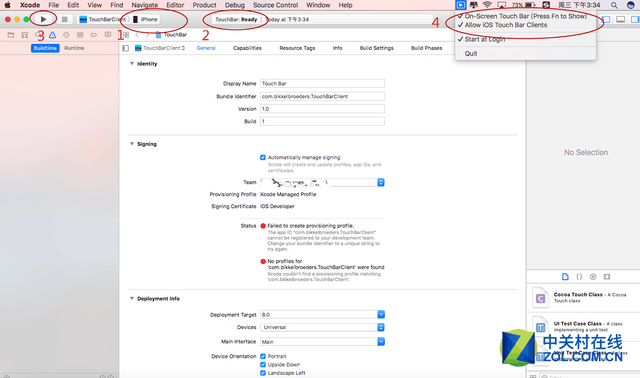Screen dimensions: 640x378
Task: Uncheck Automatically manage signing
Action: click(x=263, y=158)
